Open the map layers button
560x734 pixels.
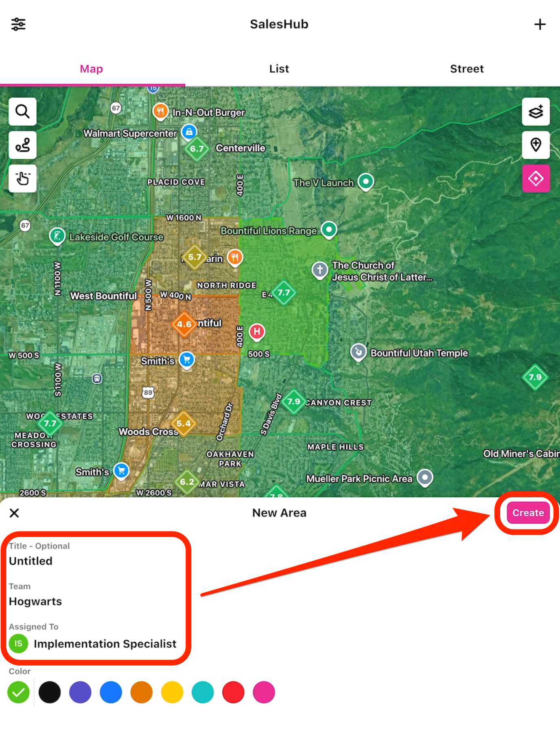[536, 112]
